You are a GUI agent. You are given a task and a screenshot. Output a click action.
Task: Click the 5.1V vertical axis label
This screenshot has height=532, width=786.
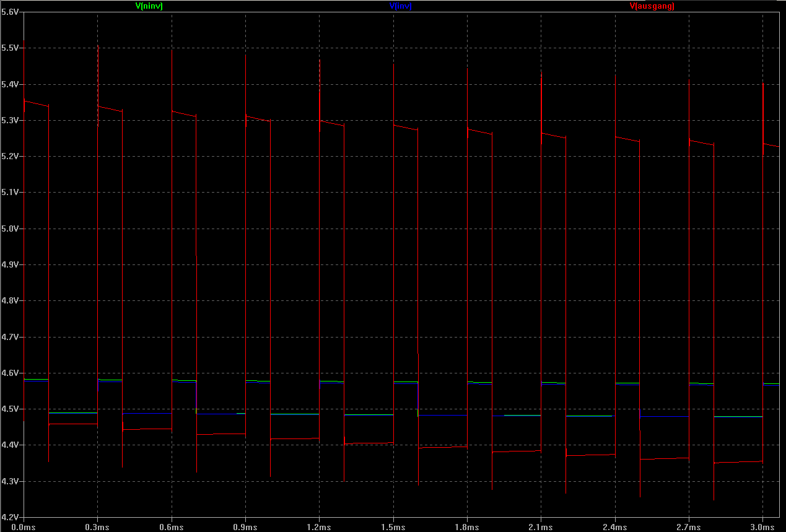pos(10,193)
